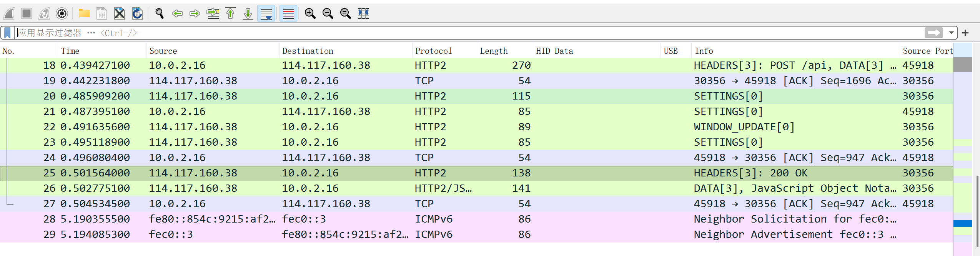Jump to the first packet

click(x=230, y=14)
